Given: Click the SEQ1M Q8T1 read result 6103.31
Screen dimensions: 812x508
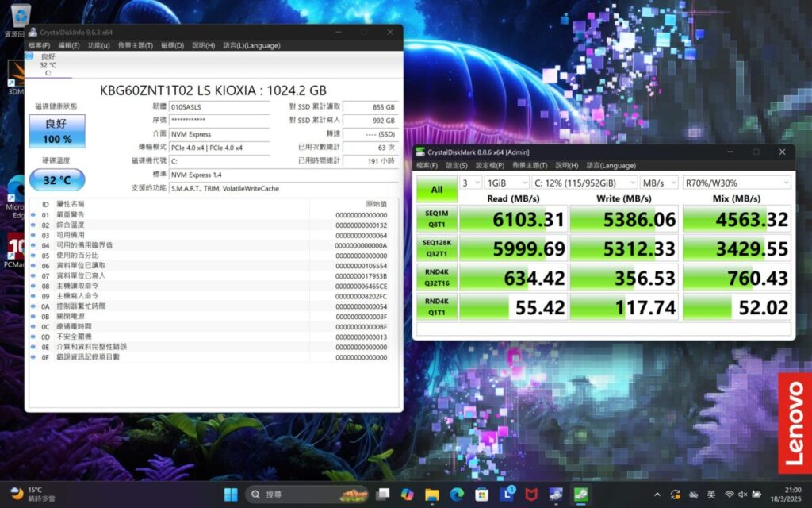Looking at the screenshot, I should [x=513, y=219].
